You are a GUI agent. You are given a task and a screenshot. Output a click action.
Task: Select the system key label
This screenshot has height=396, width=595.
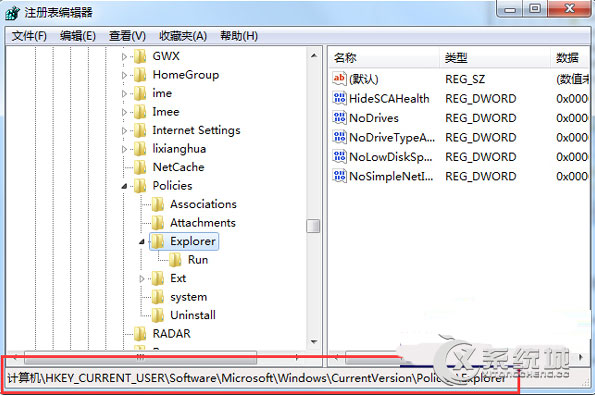coord(189,297)
